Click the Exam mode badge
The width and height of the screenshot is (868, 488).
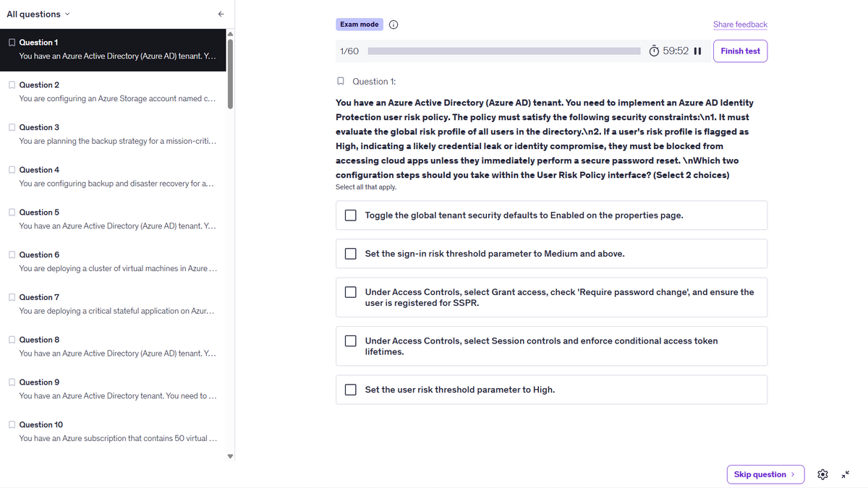[x=359, y=25]
